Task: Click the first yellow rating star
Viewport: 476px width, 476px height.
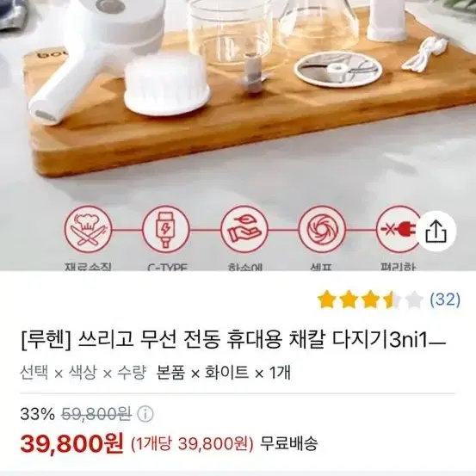Action: click(x=326, y=300)
